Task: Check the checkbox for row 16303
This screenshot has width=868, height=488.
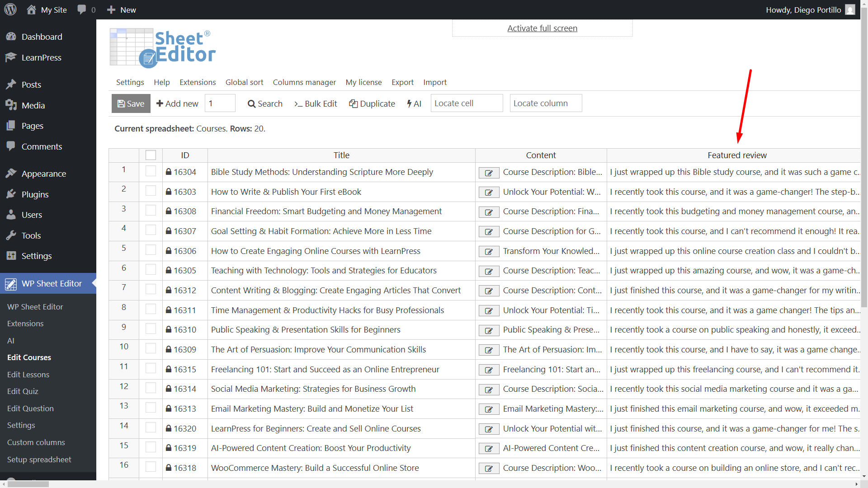Action: coord(151,190)
